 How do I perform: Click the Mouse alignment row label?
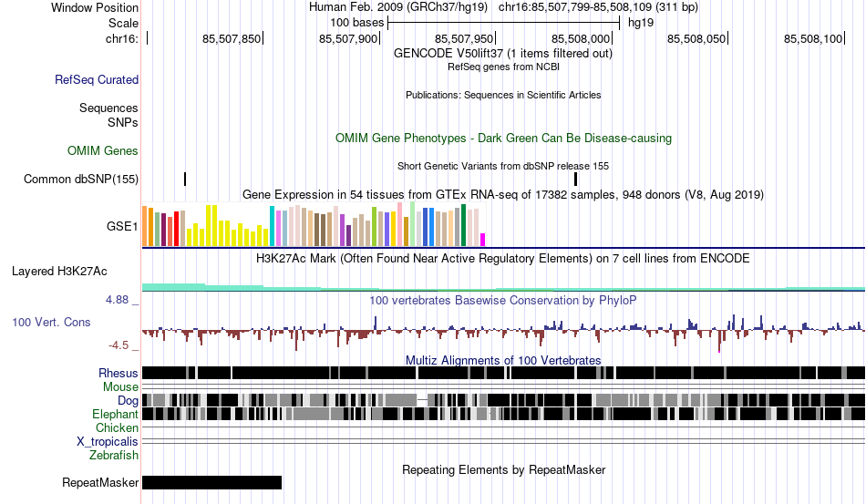120,387
